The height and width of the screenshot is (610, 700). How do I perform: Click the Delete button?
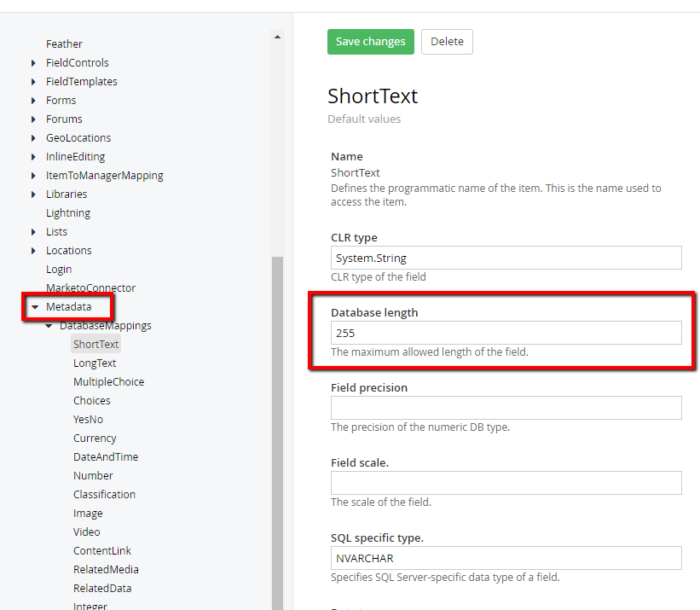click(447, 42)
